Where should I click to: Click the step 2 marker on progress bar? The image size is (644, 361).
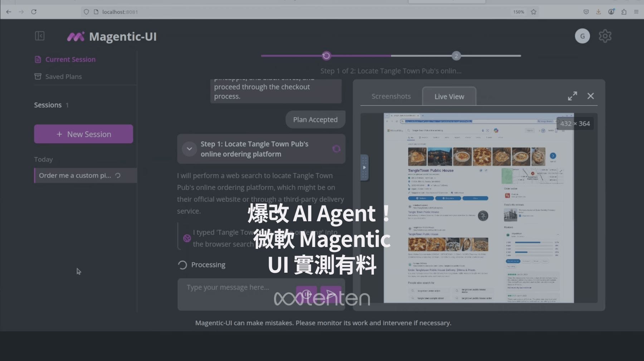[456, 56]
